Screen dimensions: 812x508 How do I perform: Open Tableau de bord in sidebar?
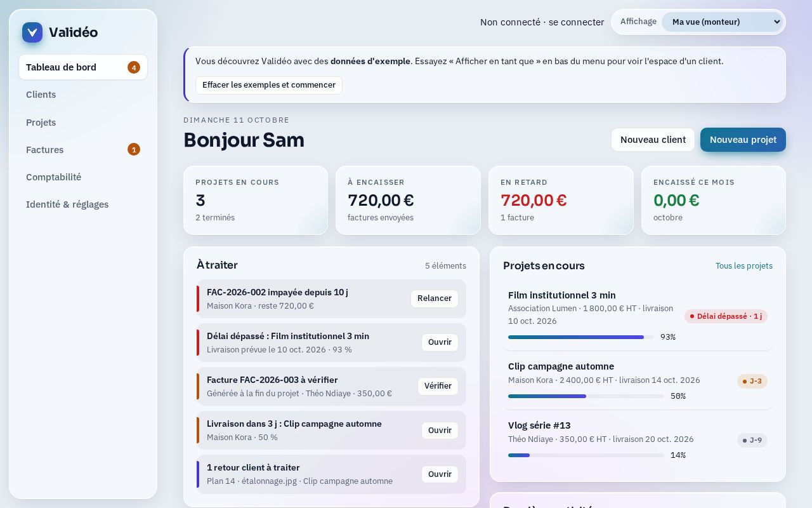83,67
